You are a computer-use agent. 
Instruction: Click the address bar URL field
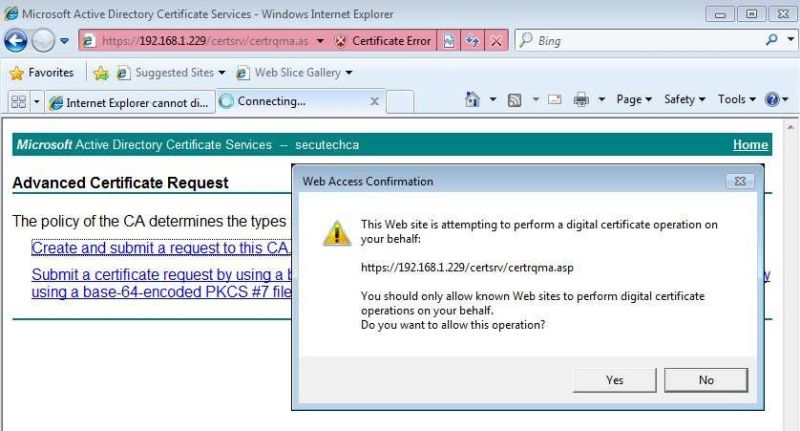click(204, 41)
